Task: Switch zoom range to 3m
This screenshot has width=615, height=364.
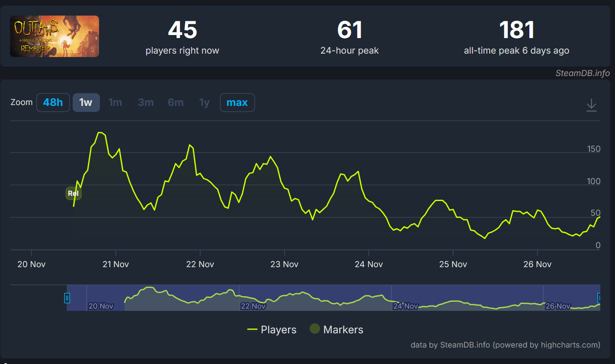Action: click(x=146, y=102)
